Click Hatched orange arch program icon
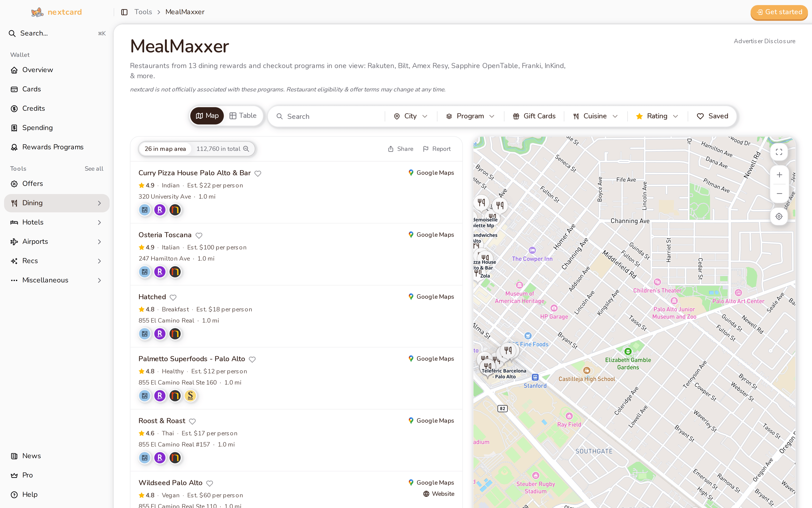 pos(175,334)
